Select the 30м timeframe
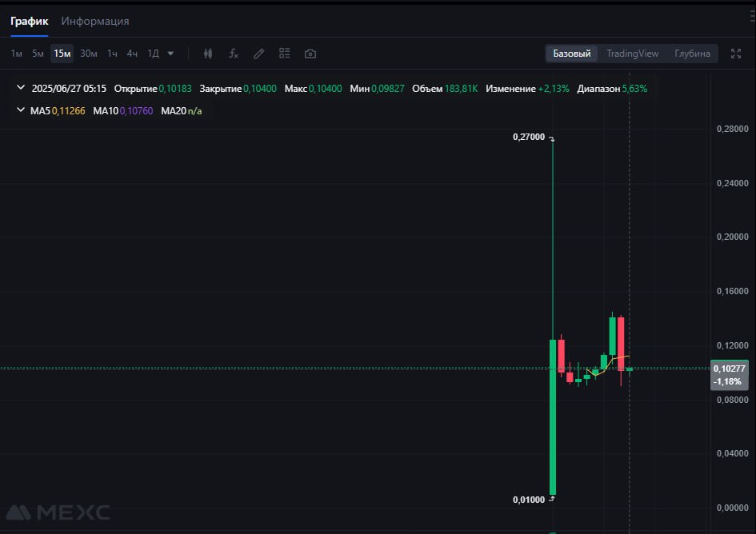Screen dimensions: 756x534 89,54
